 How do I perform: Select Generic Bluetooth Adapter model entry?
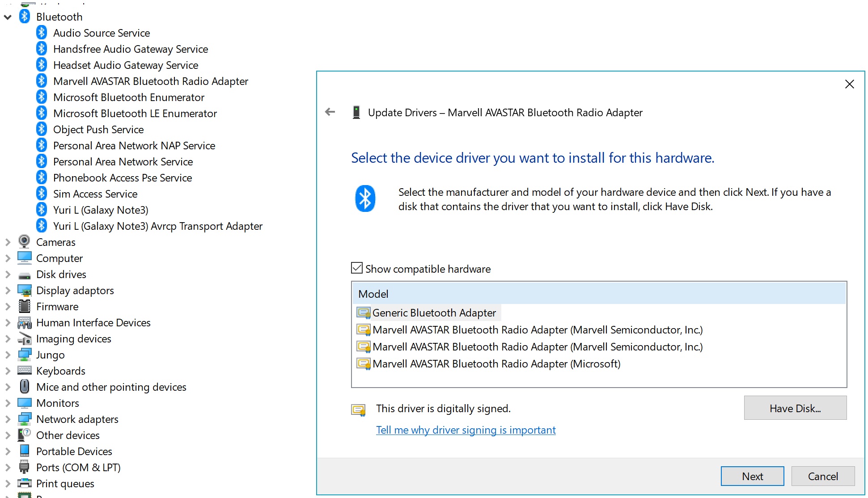[x=432, y=312]
